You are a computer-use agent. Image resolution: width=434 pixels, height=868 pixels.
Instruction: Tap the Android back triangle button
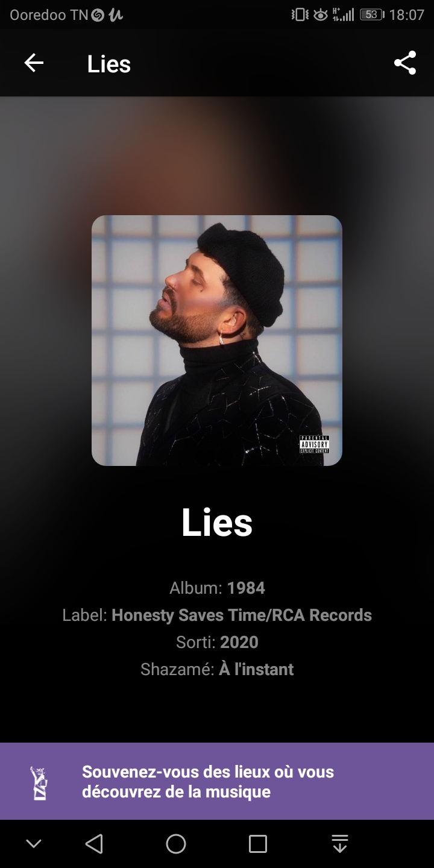point(94,844)
